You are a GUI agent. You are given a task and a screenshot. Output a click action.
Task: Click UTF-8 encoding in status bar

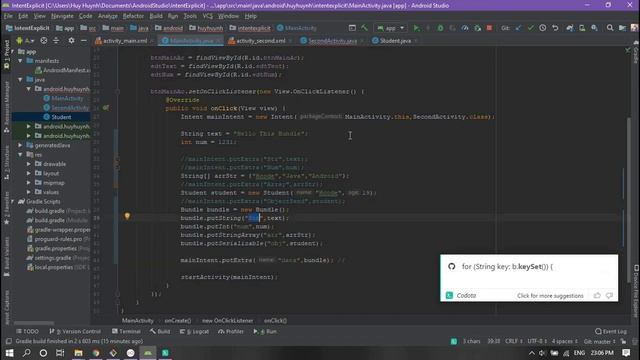[x=537, y=341]
